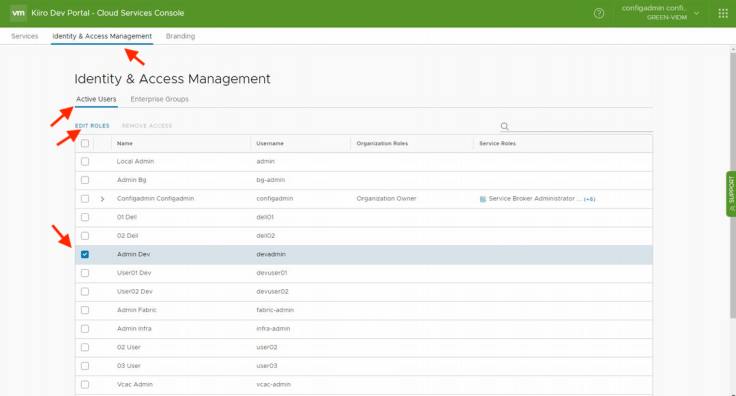This screenshot has height=396, width=736.
Task: Sort by the Username column header
Action: coord(270,144)
